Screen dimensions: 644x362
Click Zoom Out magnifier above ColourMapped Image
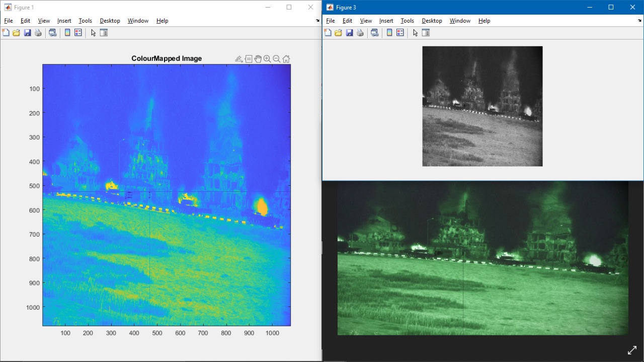pos(276,59)
